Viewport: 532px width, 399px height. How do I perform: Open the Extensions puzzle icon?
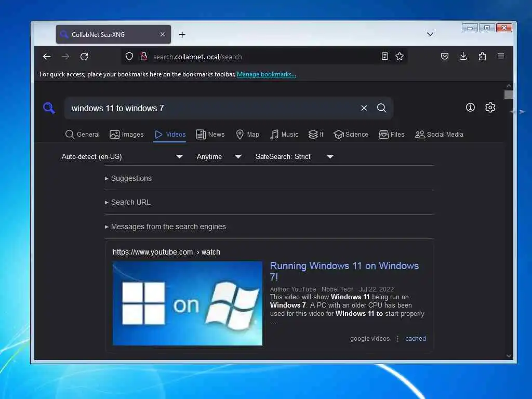coord(482,56)
